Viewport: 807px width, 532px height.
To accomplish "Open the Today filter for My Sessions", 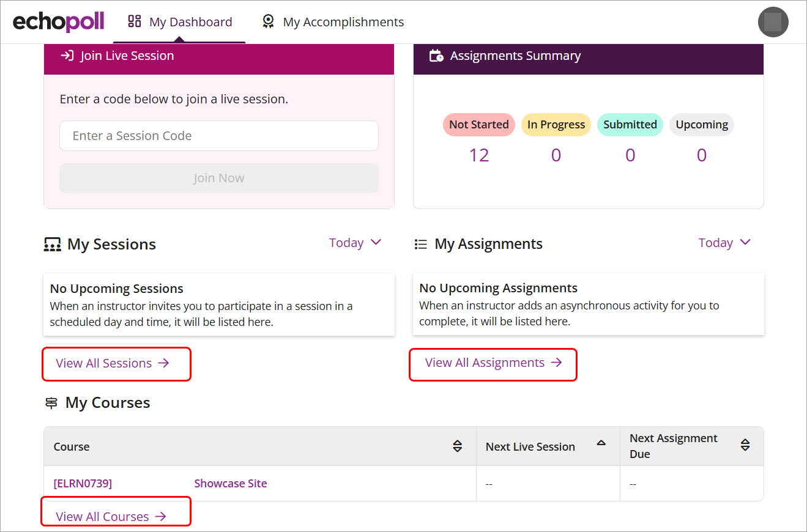I will coord(355,242).
